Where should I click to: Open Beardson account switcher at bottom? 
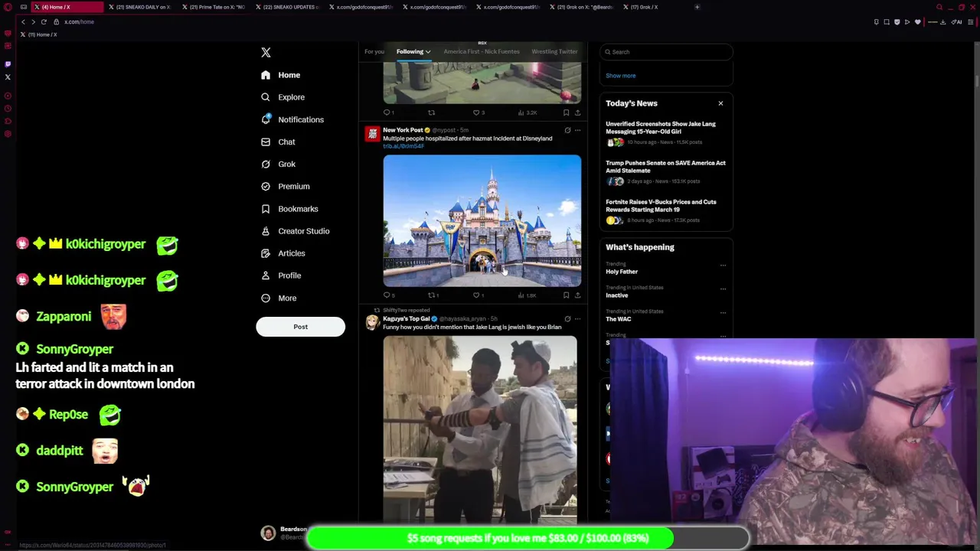(x=283, y=533)
